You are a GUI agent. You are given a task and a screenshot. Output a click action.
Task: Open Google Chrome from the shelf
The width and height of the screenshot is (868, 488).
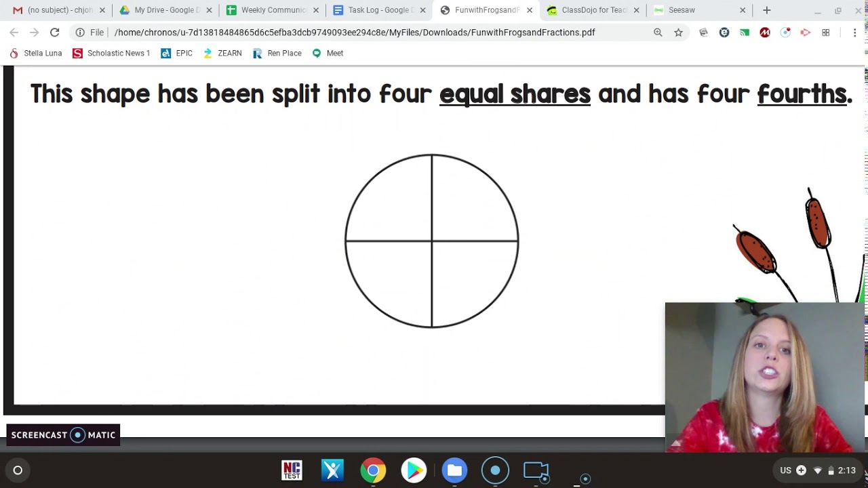point(373,470)
